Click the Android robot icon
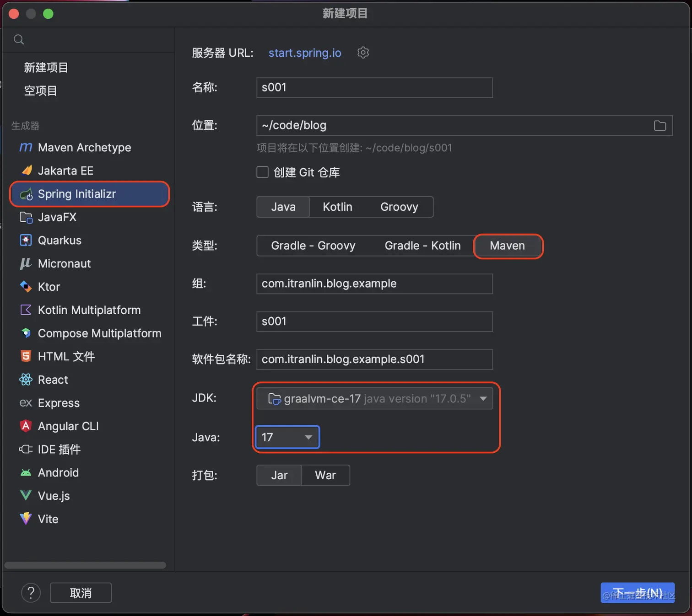692x616 pixels. [26, 472]
